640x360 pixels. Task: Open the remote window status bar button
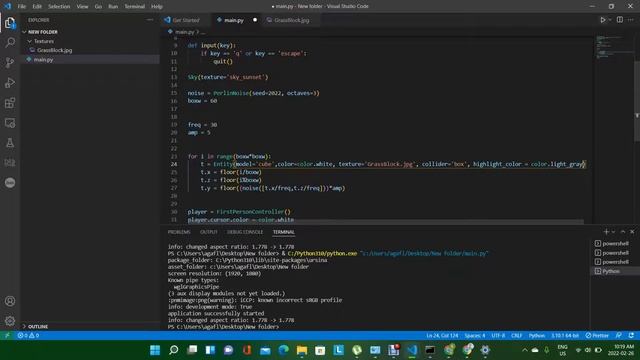[7, 336]
